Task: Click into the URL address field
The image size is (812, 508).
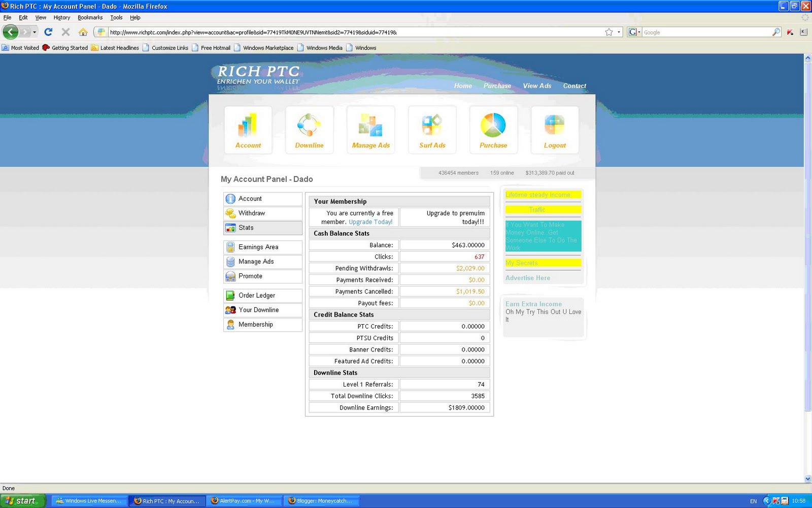Action: 355,32
